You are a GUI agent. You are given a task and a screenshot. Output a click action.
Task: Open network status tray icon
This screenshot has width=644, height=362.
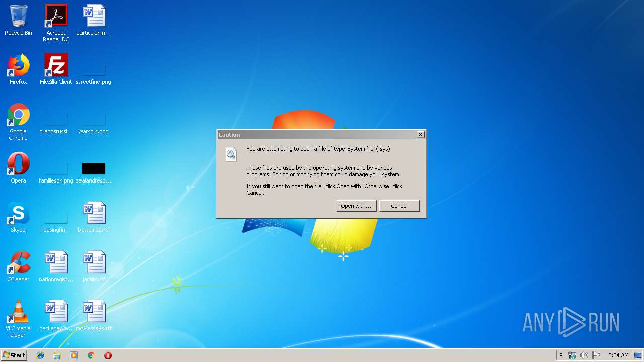click(572, 355)
